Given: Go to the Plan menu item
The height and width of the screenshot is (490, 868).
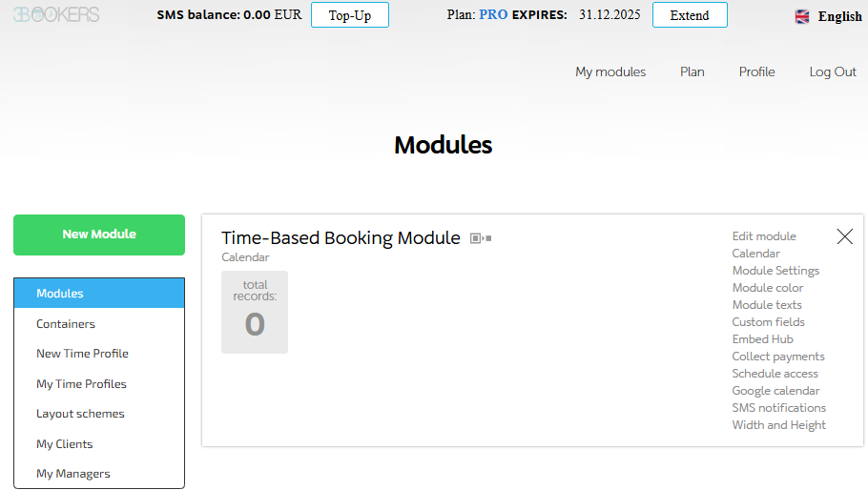Looking at the screenshot, I should pos(692,71).
